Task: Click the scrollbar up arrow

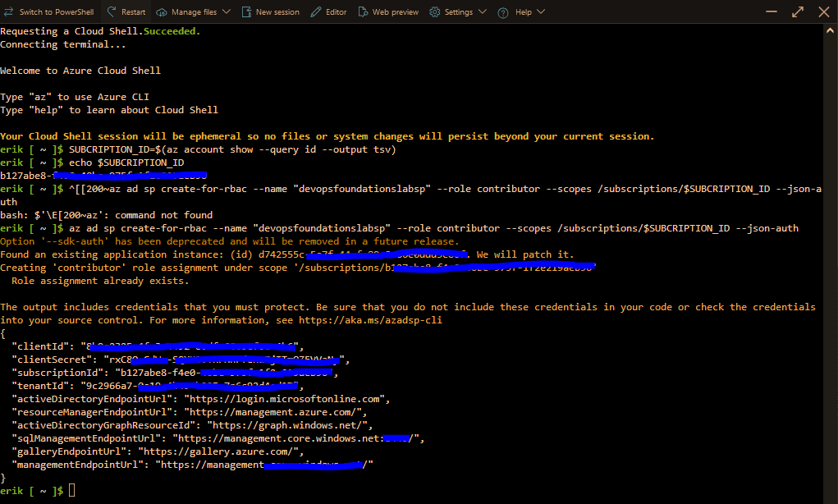Action: tap(830, 30)
